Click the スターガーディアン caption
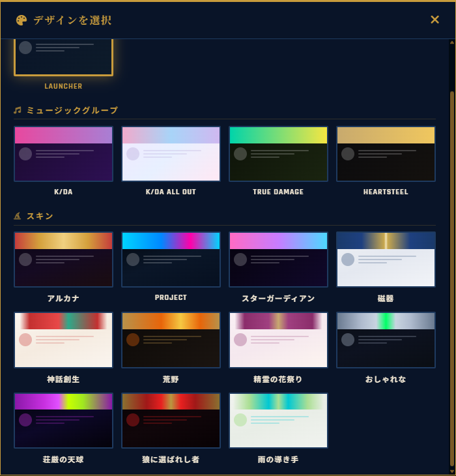The height and width of the screenshot is (476, 456). [278, 299]
